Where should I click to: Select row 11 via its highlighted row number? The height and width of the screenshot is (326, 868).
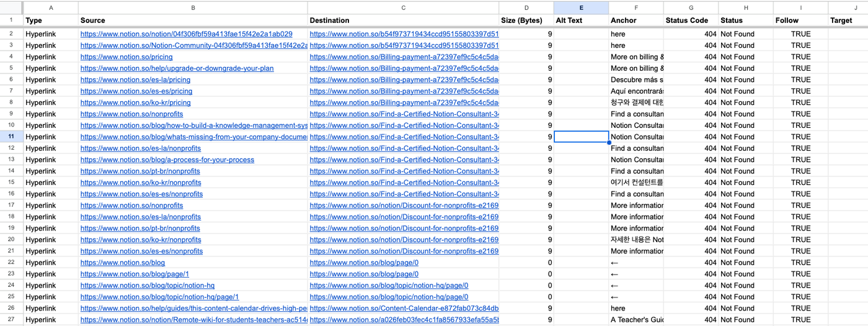tap(11, 137)
